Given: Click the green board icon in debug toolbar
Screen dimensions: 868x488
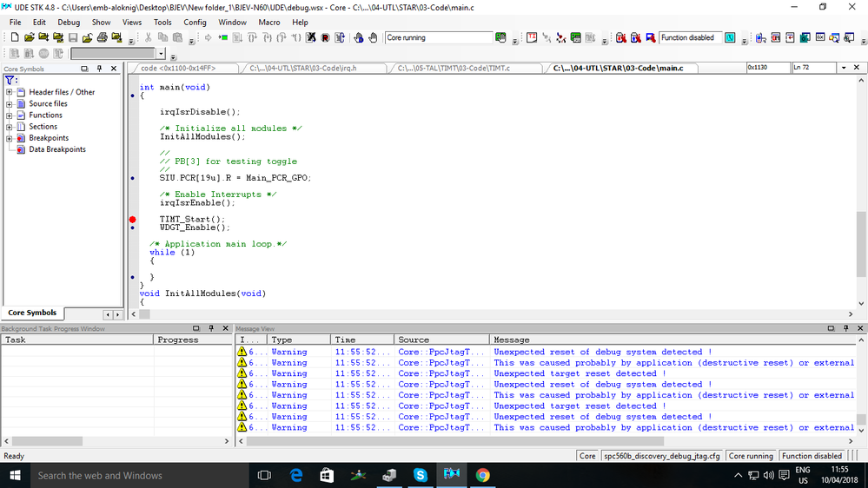Looking at the screenshot, I should click(576, 37).
